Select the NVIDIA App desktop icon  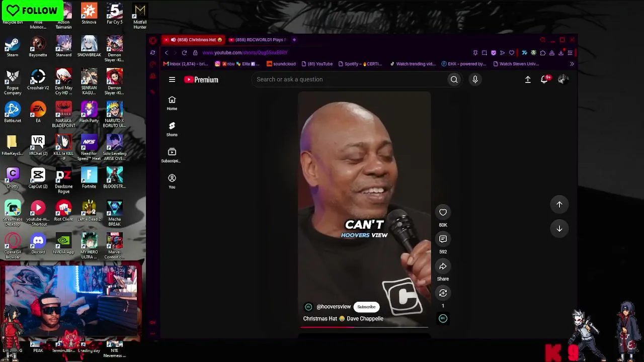63,244
